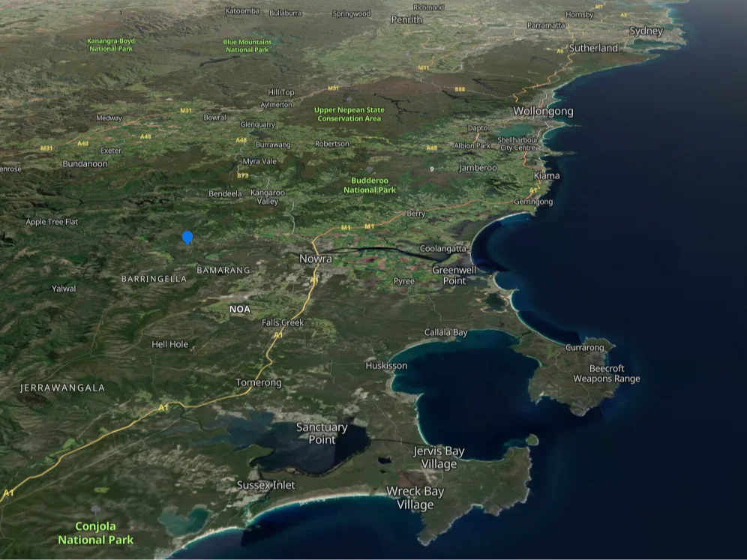Screen dimensions: 747x560
Task: Select the Sanctuary Point label
Action: 322,433
